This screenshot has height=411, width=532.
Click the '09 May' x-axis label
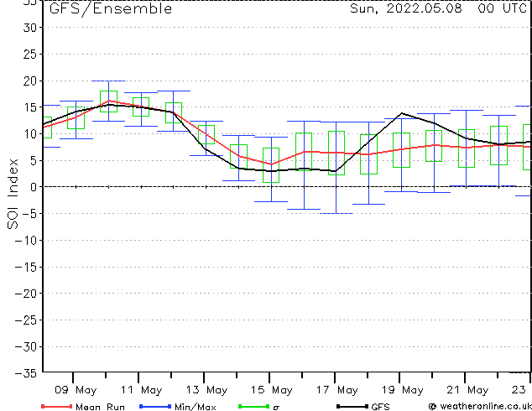[76, 390]
